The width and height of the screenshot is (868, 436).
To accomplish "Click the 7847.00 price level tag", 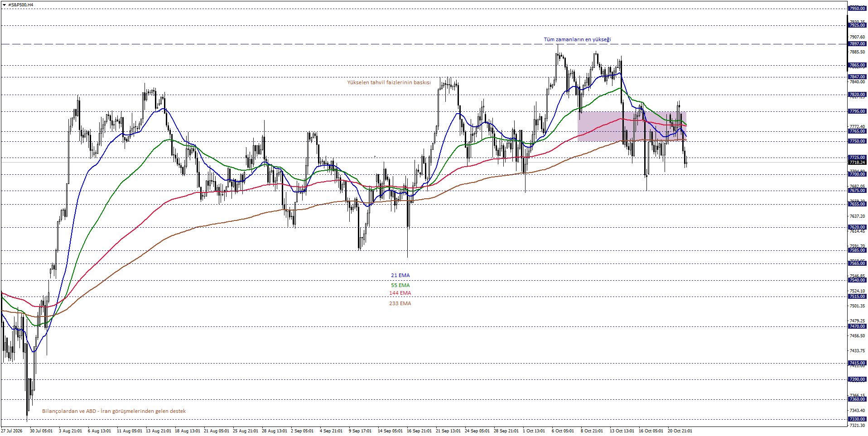I will point(857,77).
